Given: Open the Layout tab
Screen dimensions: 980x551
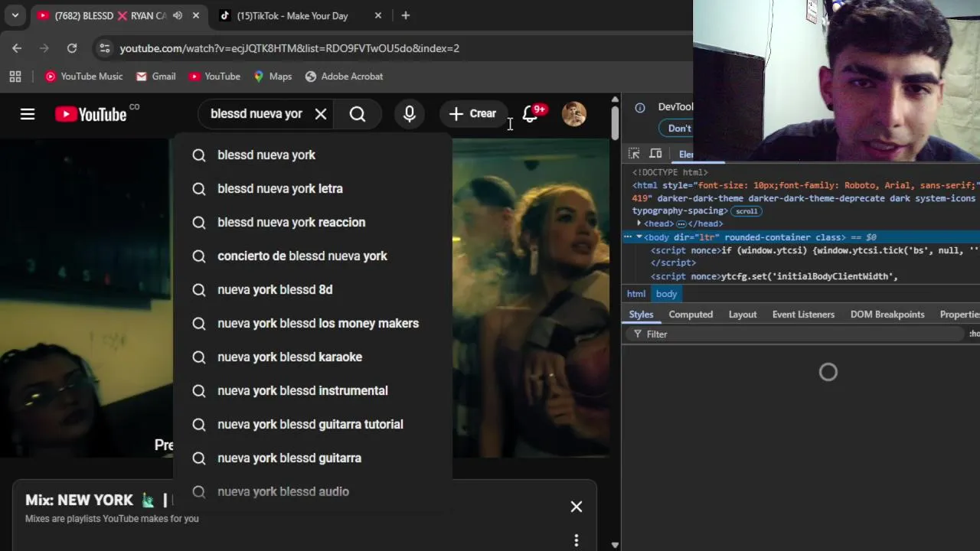Looking at the screenshot, I should (x=743, y=315).
